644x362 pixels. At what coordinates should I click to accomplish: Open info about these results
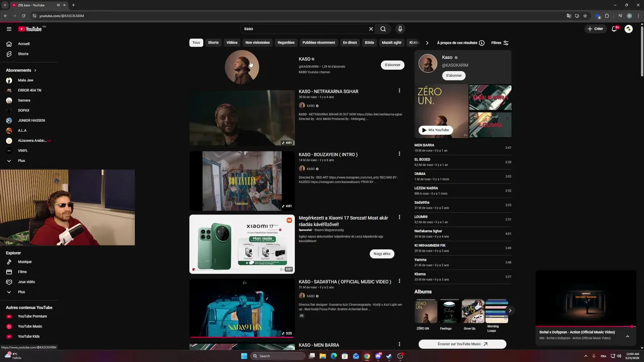tap(481, 43)
